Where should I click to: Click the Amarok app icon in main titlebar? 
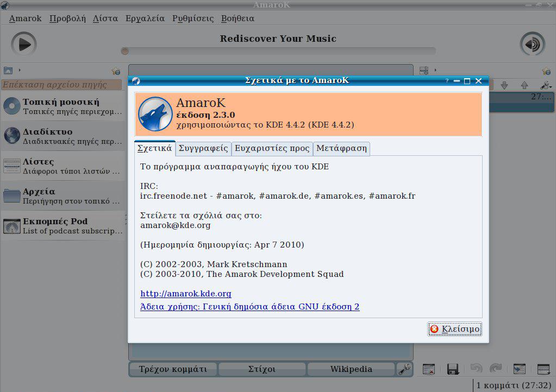click(5, 4)
